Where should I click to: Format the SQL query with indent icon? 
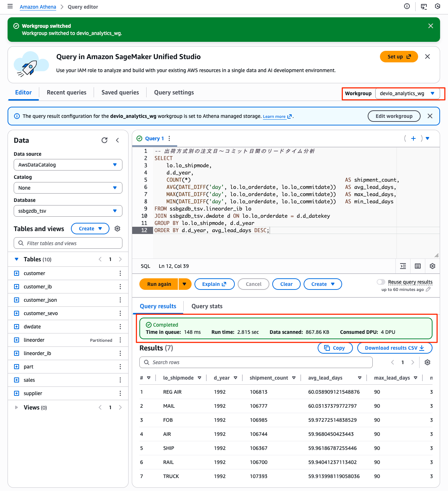click(403, 266)
